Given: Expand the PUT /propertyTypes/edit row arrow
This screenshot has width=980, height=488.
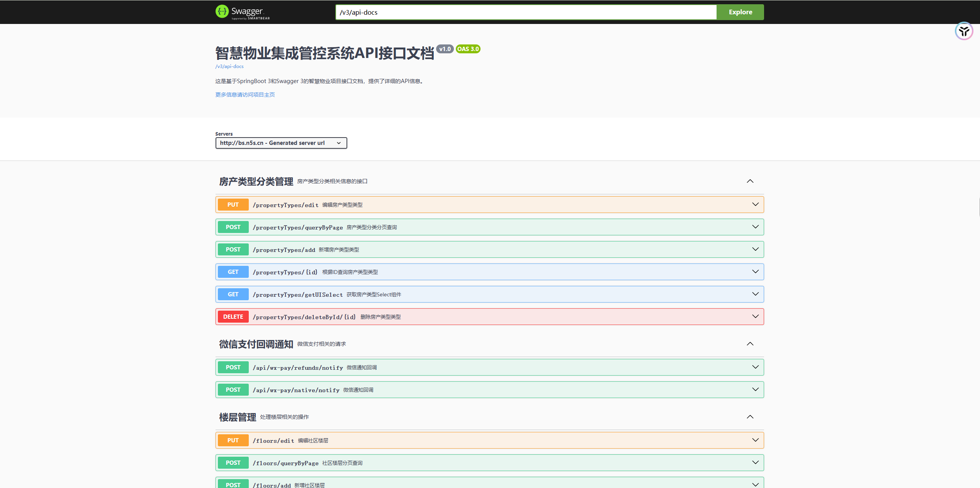Looking at the screenshot, I should click(x=755, y=204).
